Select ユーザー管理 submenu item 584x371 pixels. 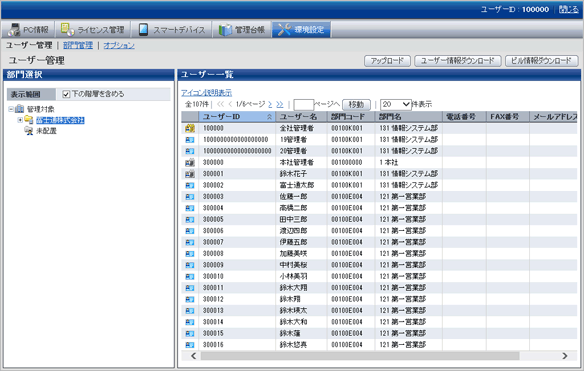click(x=29, y=45)
